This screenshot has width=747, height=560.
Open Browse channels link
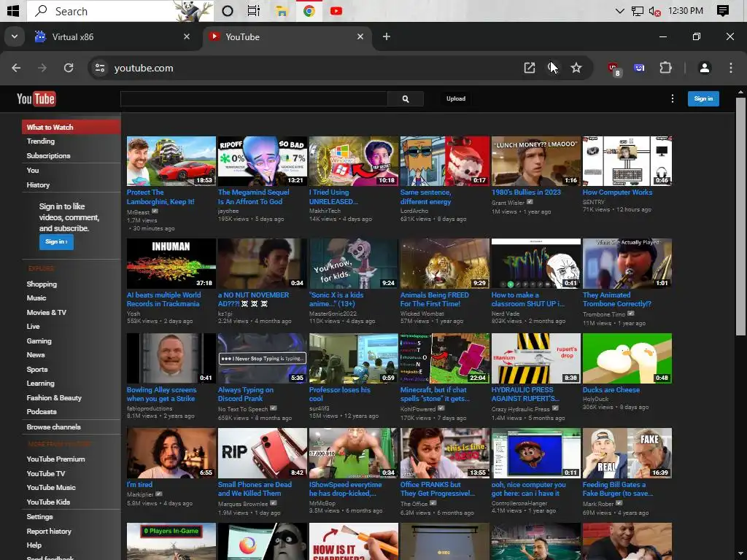54,427
